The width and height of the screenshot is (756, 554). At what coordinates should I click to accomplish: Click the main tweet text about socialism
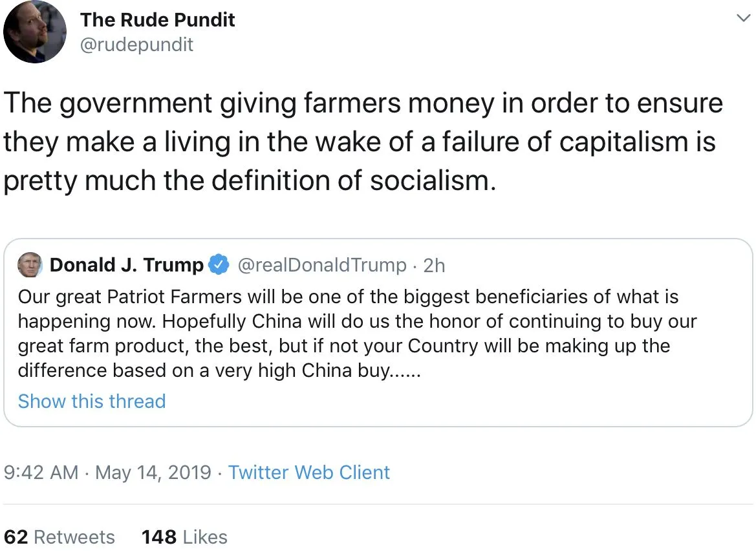(x=362, y=142)
